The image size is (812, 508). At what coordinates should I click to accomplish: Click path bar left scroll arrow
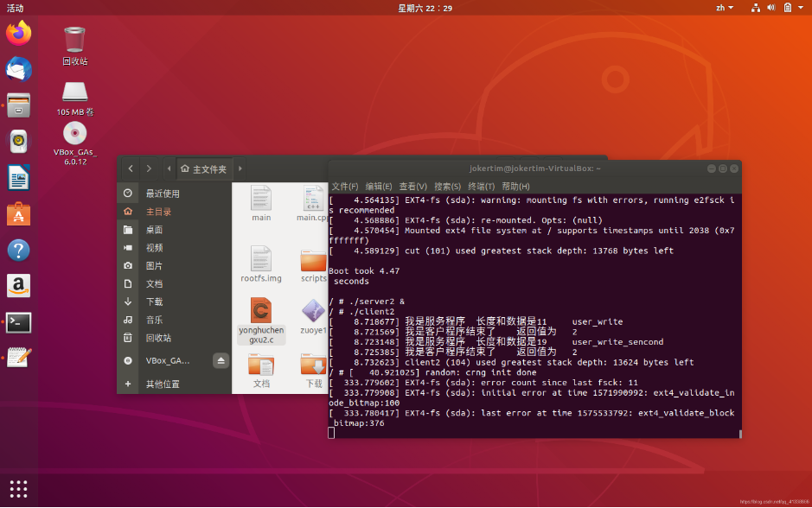(x=169, y=168)
